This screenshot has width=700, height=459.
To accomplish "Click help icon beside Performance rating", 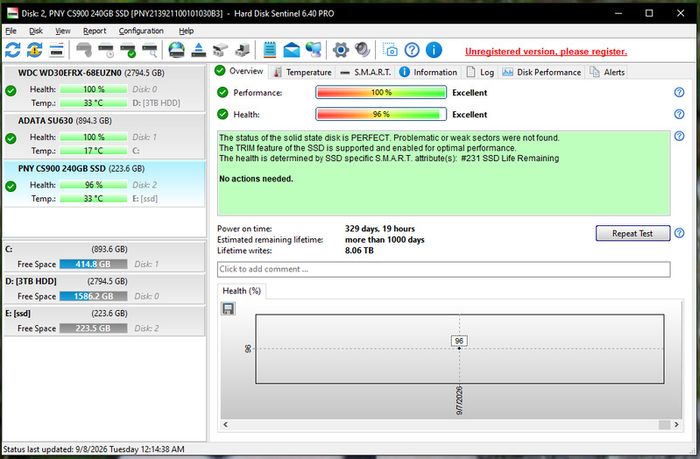I will [679, 92].
